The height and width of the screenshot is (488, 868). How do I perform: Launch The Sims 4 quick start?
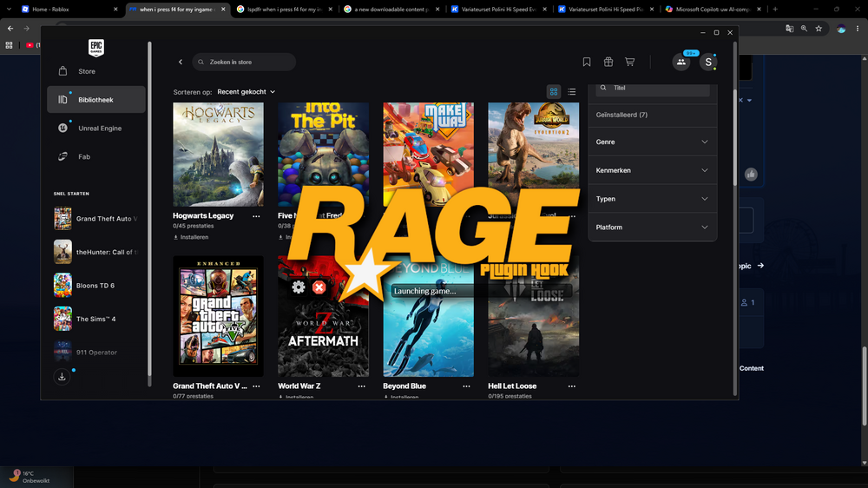pyautogui.click(x=95, y=319)
